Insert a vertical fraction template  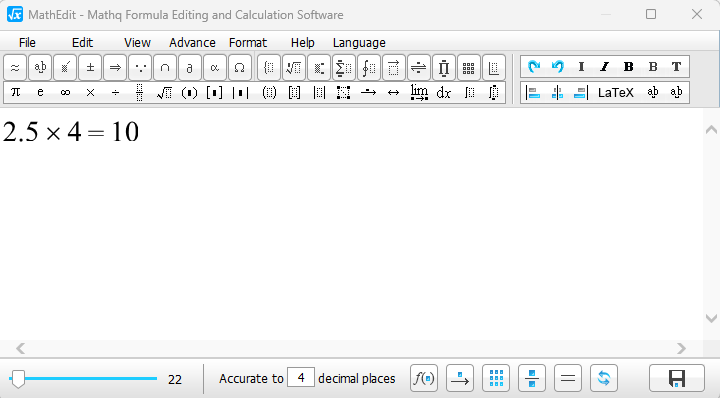click(x=140, y=92)
